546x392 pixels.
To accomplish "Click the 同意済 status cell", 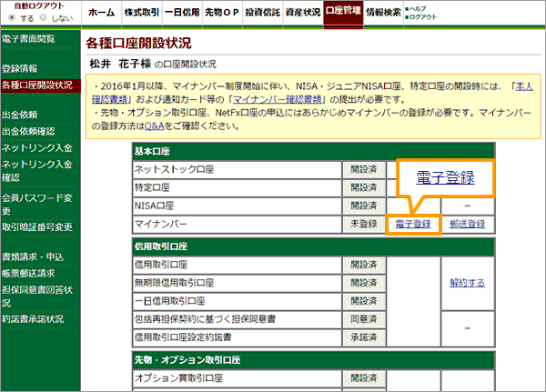I will click(x=364, y=319).
